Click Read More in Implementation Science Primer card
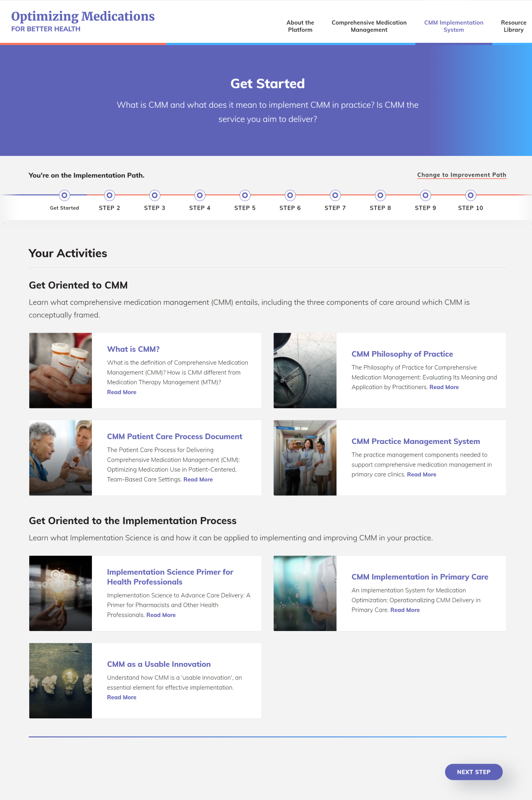The width and height of the screenshot is (532, 800). 161,615
